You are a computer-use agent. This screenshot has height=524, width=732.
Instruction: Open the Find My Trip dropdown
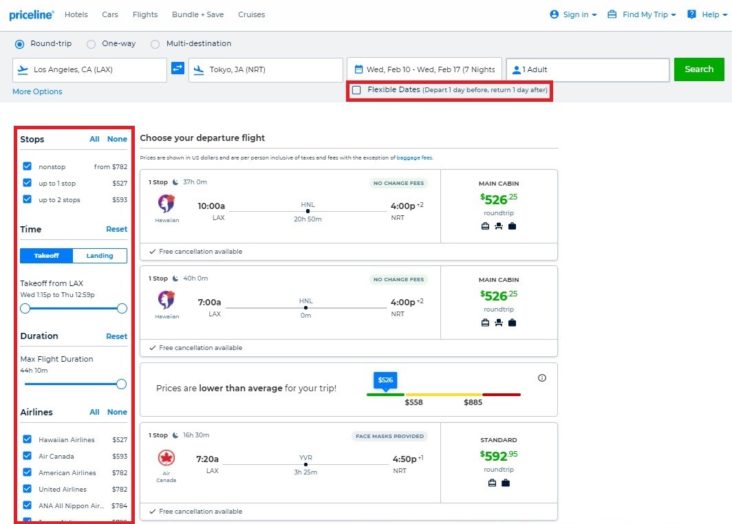coord(641,14)
